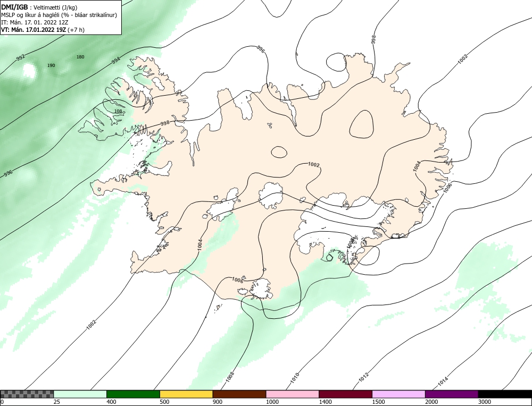Click the "VT: Mán. 17.01.2022 19Z (+7 h)" line

(43, 30)
